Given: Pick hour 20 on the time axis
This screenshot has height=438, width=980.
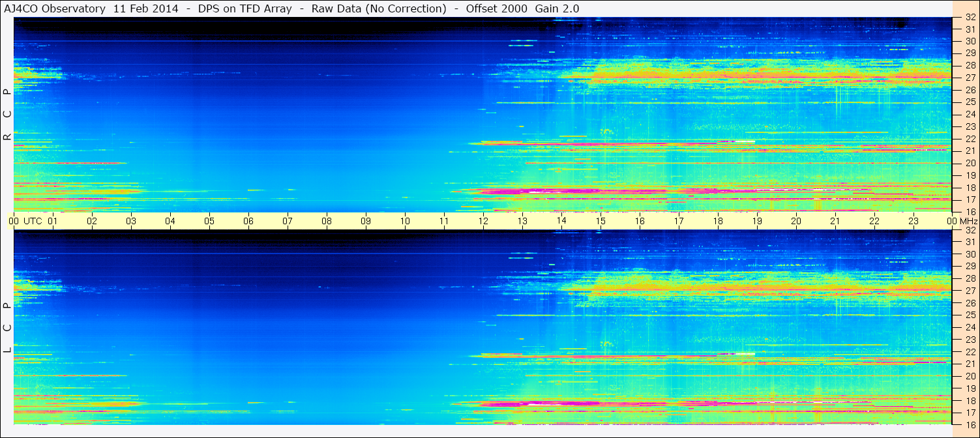Looking at the screenshot, I should 796,221.
